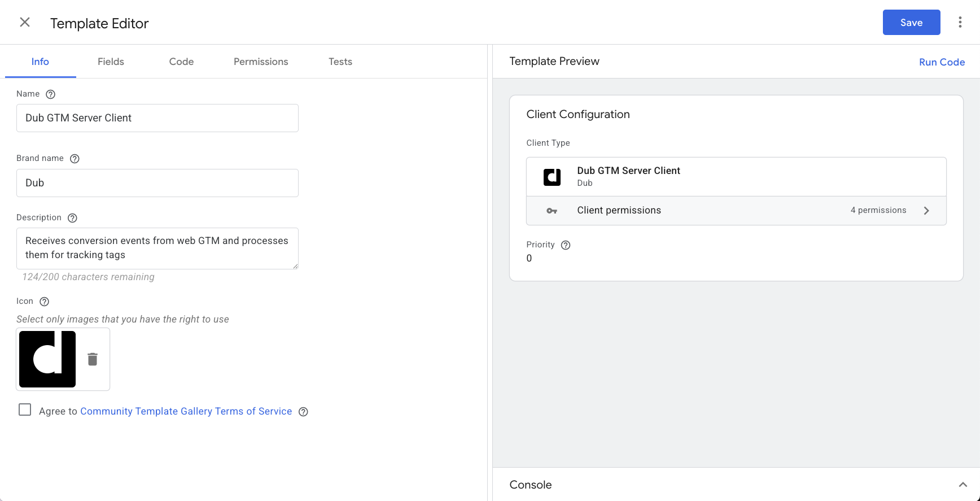This screenshot has width=980, height=501.
Task: Click the key icon in Client permissions row
Action: [x=552, y=211]
